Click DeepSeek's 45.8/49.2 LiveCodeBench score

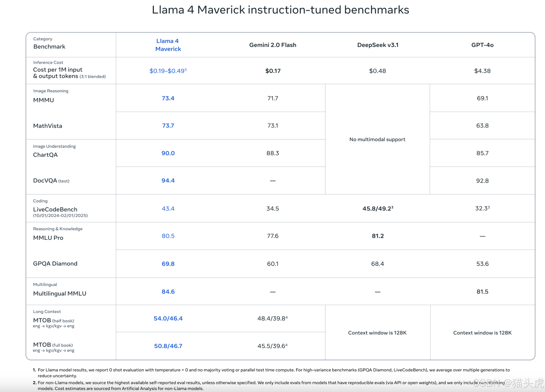378,209
